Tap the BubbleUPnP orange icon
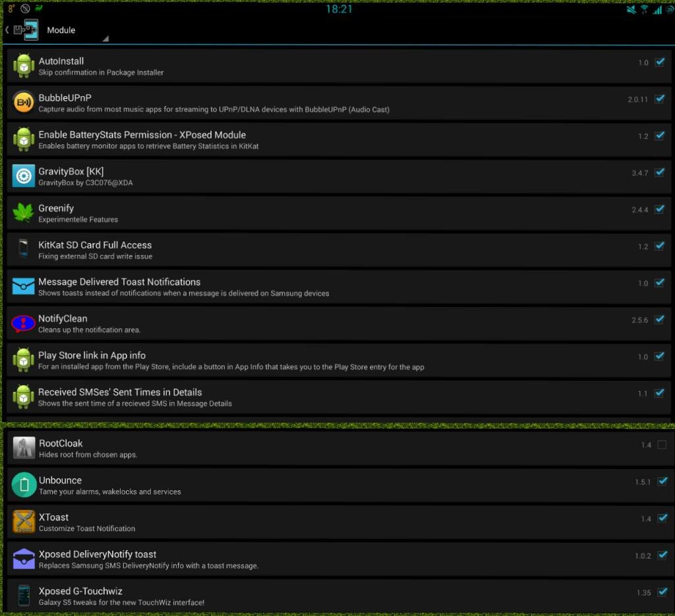 [x=24, y=102]
